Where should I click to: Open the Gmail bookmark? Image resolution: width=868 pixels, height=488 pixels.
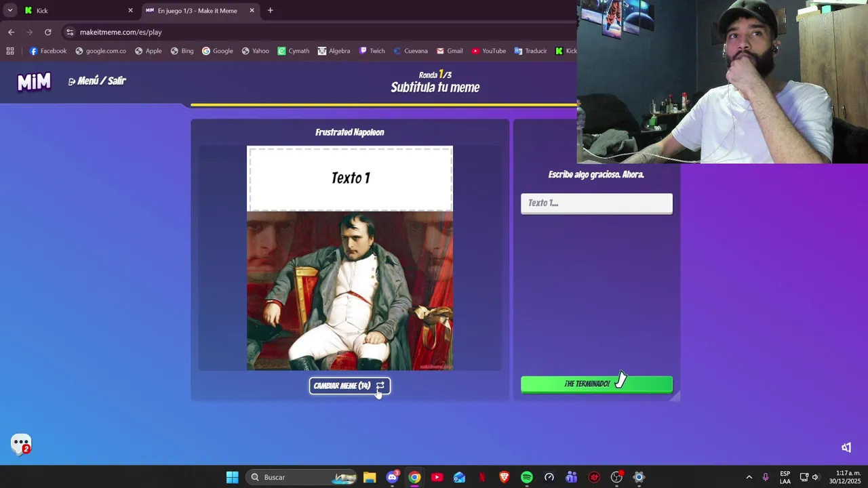pos(450,51)
